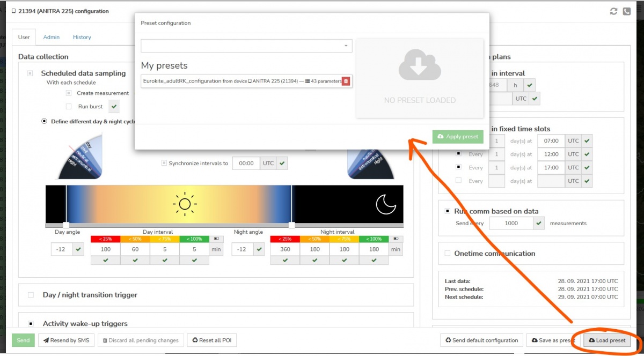
Task: Confirm synchronize intervals time with checkmark
Action: tap(283, 163)
